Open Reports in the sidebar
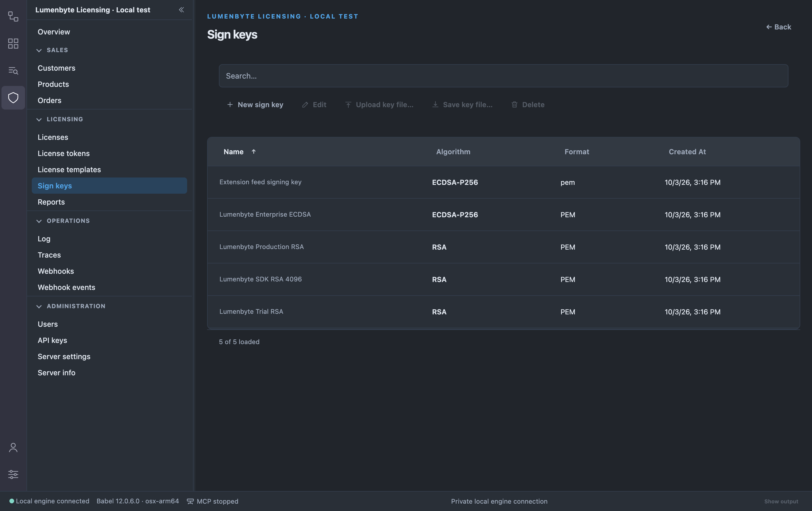 tap(51, 202)
